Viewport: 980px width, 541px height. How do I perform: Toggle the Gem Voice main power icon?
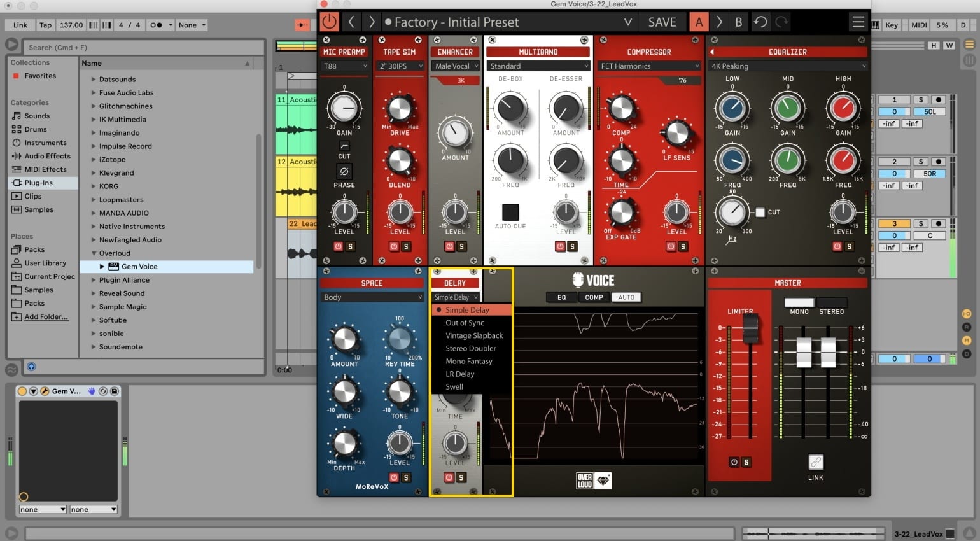[329, 22]
